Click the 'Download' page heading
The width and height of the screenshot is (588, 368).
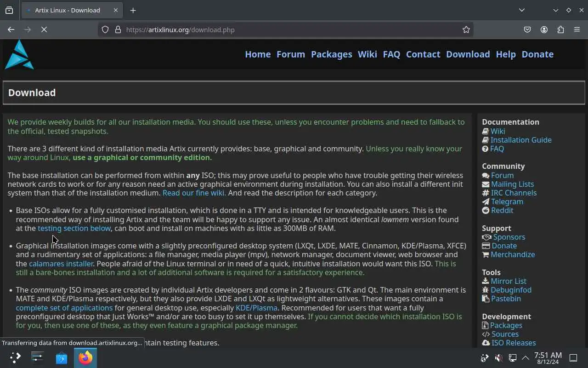coord(32,92)
